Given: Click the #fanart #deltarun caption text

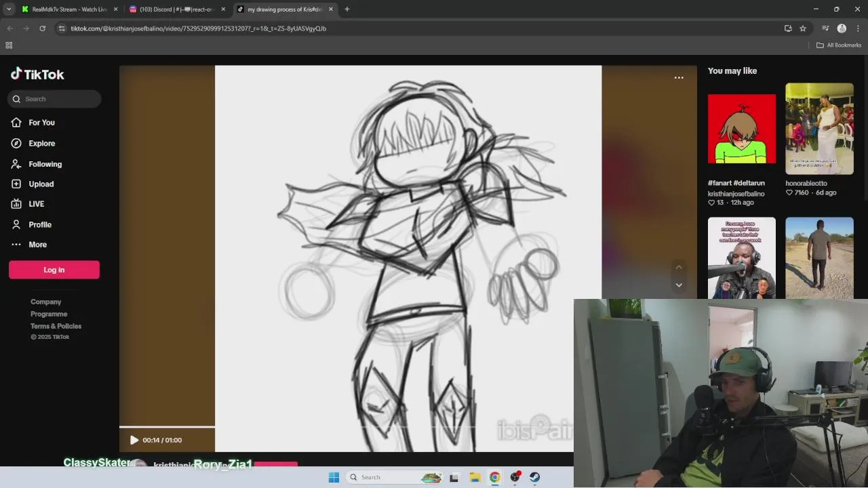Looking at the screenshot, I should click(x=736, y=183).
